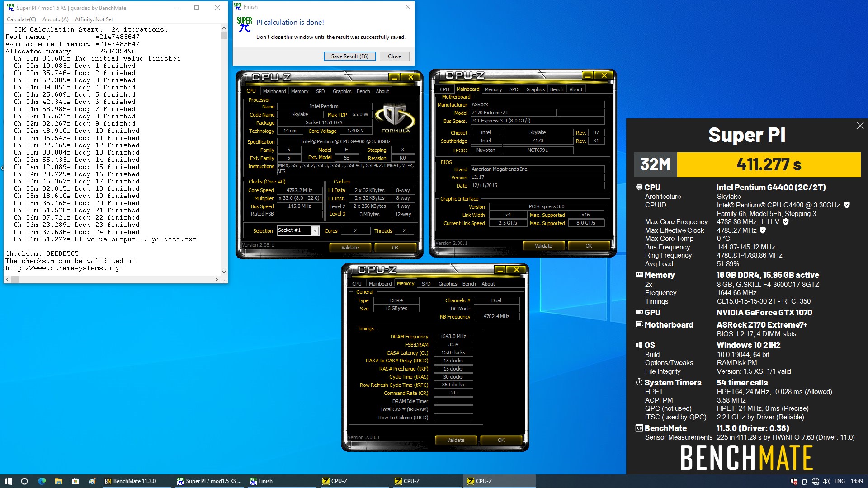868x488 pixels.
Task: Close the BenchMate Super PI result panel
Action: point(860,126)
